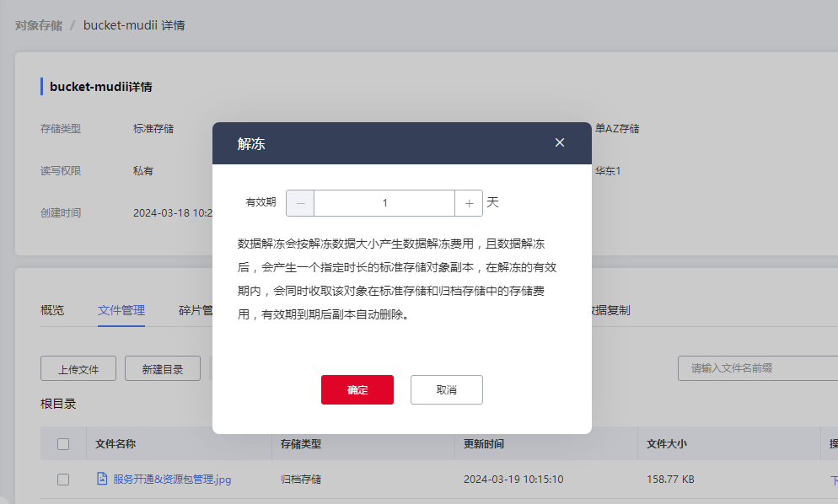Click the 上传文件 button
Screen dimensions: 838x504
(x=78, y=369)
